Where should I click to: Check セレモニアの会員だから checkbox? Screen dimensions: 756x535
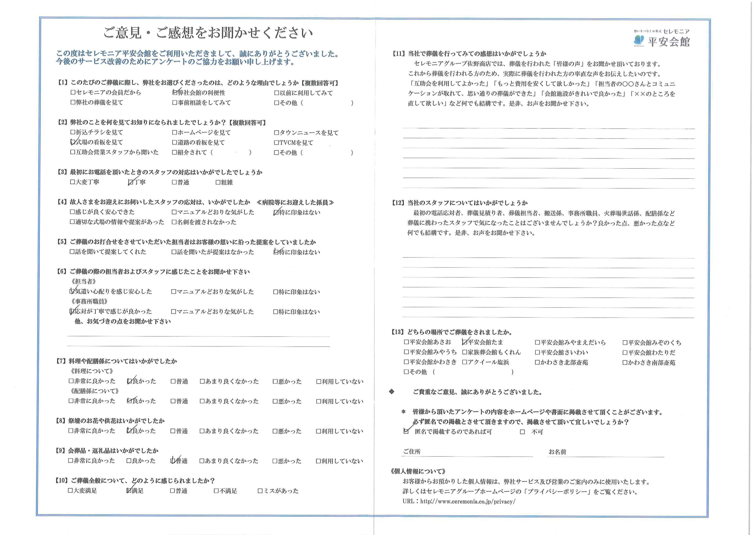pos(73,92)
